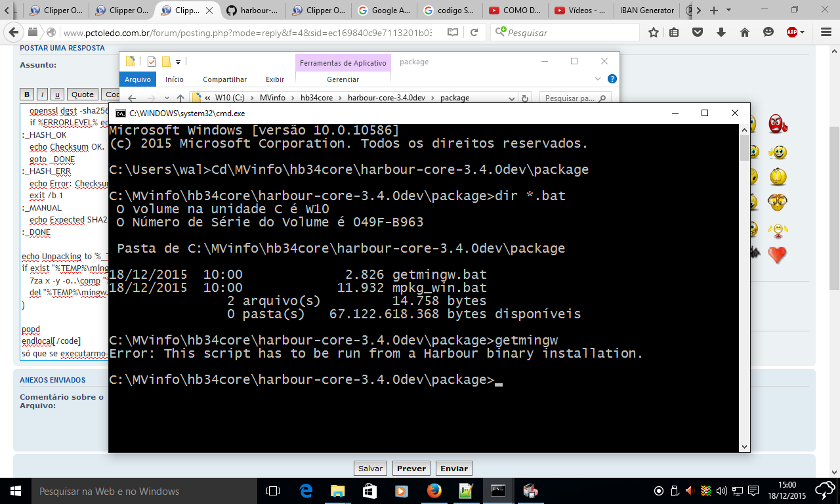
Task: Open the Gerenciar ribbon tab
Action: pos(343,79)
